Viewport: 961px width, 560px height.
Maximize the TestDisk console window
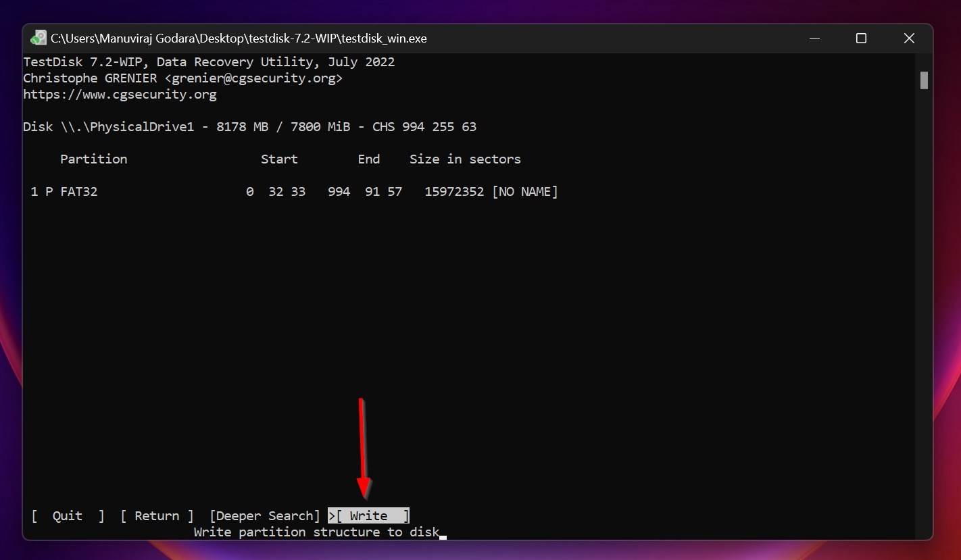(861, 39)
